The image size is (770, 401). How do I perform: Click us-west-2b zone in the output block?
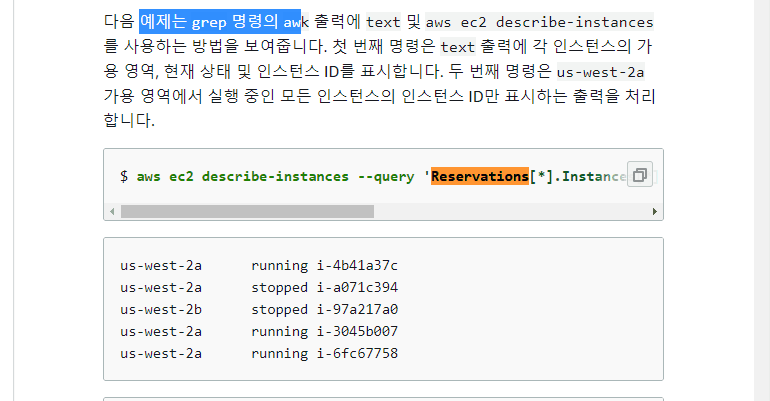click(x=161, y=310)
